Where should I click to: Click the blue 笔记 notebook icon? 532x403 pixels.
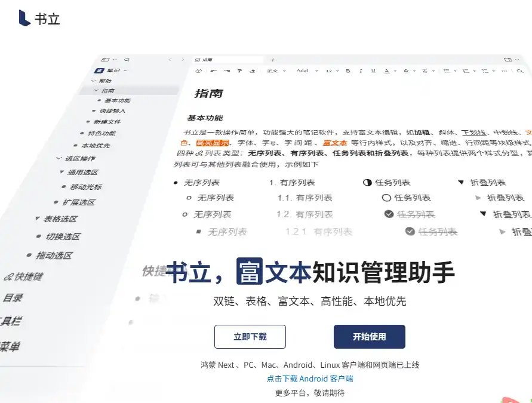[x=99, y=70]
